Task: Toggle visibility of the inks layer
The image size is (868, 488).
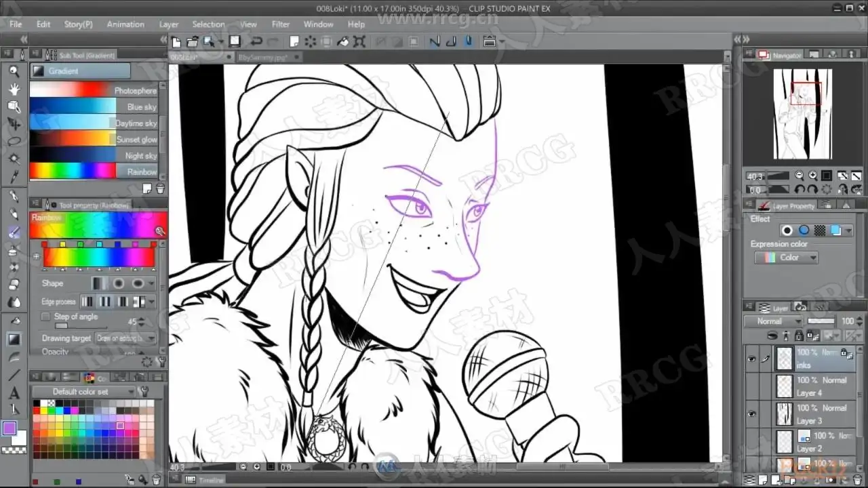Action: click(751, 359)
